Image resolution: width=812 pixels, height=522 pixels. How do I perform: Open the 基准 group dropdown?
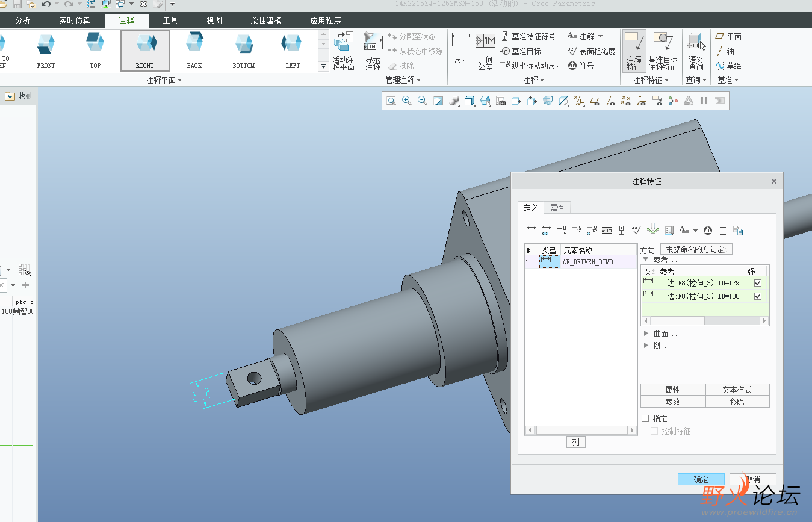tap(728, 80)
